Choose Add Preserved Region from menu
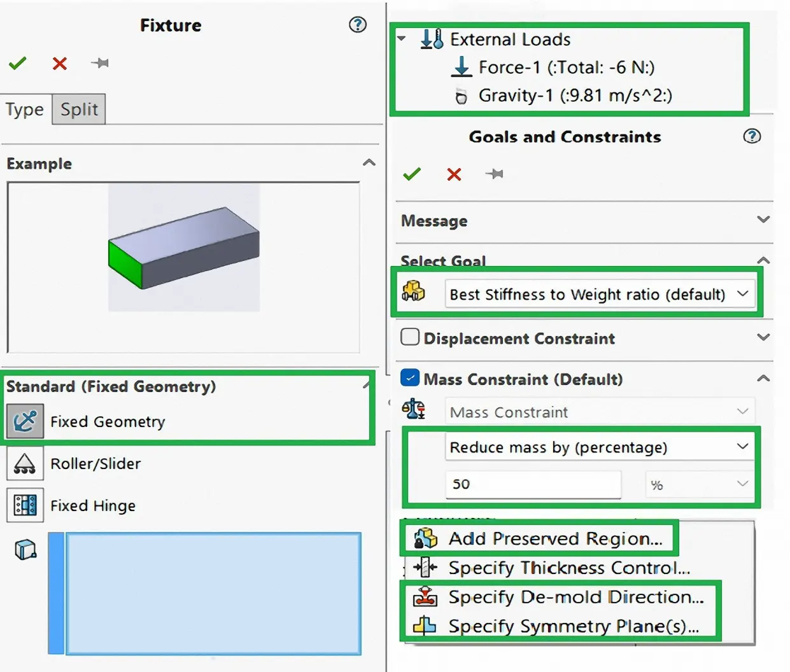This screenshot has height=672, width=790. (x=554, y=538)
